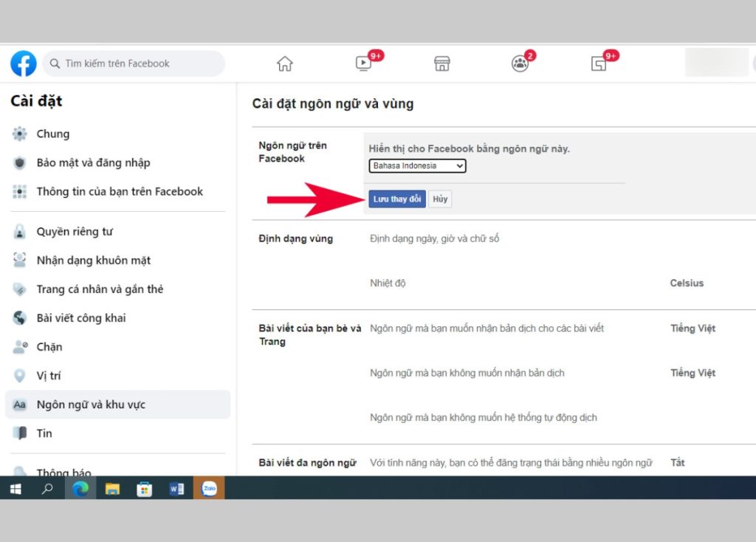Open the Marketplace store icon
Viewport: 756px width, 542px height.
[x=441, y=64]
